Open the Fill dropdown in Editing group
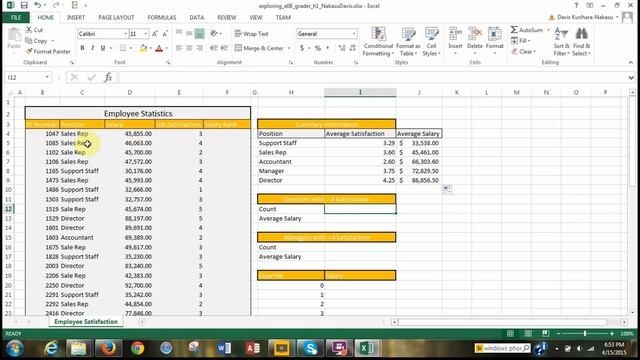Screen dimensions: 640x360 [x=520, y=41]
